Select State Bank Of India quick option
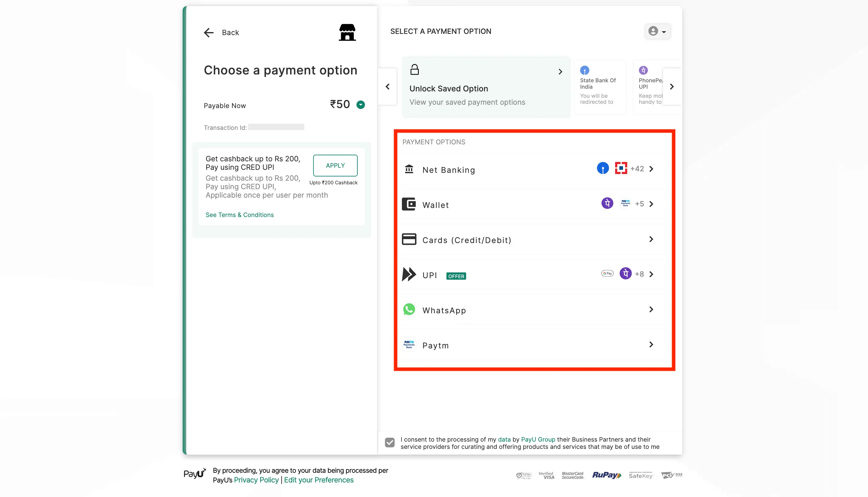The width and height of the screenshot is (868, 497). (600, 87)
